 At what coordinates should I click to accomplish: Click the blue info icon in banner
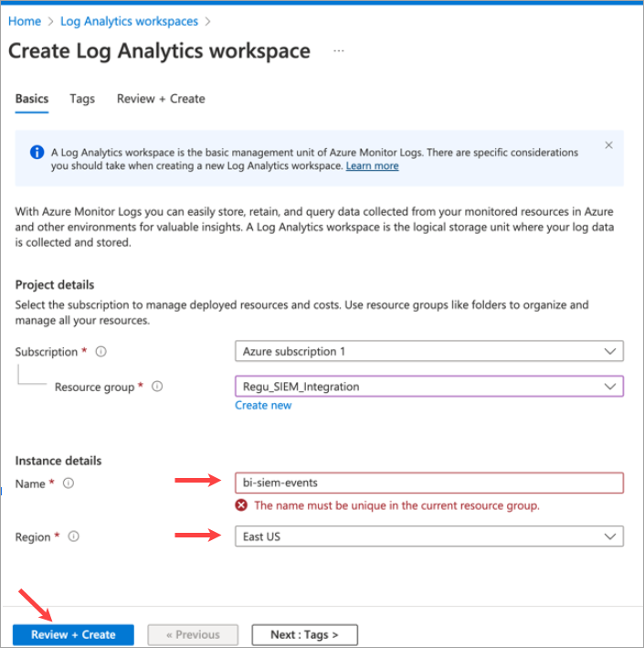tap(37, 152)
